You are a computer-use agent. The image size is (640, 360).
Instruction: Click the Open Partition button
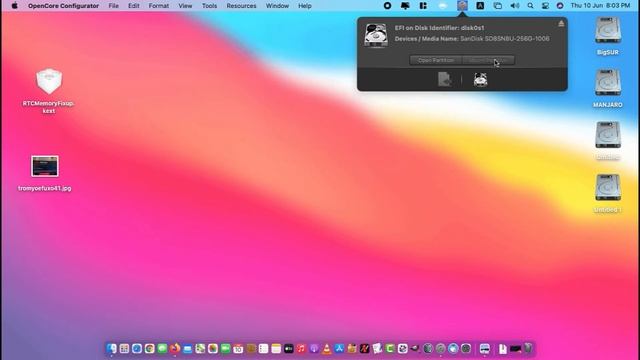(x=436, y=60)
